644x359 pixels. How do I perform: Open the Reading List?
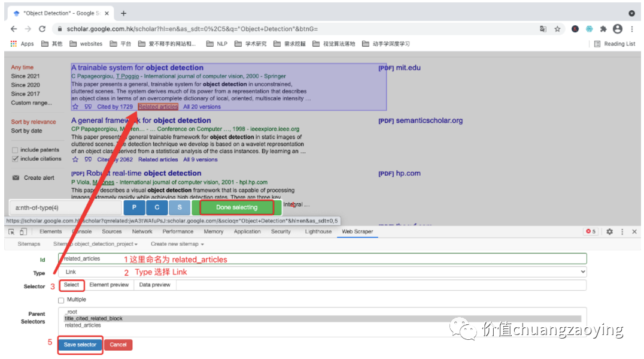(x=615, y=44)
